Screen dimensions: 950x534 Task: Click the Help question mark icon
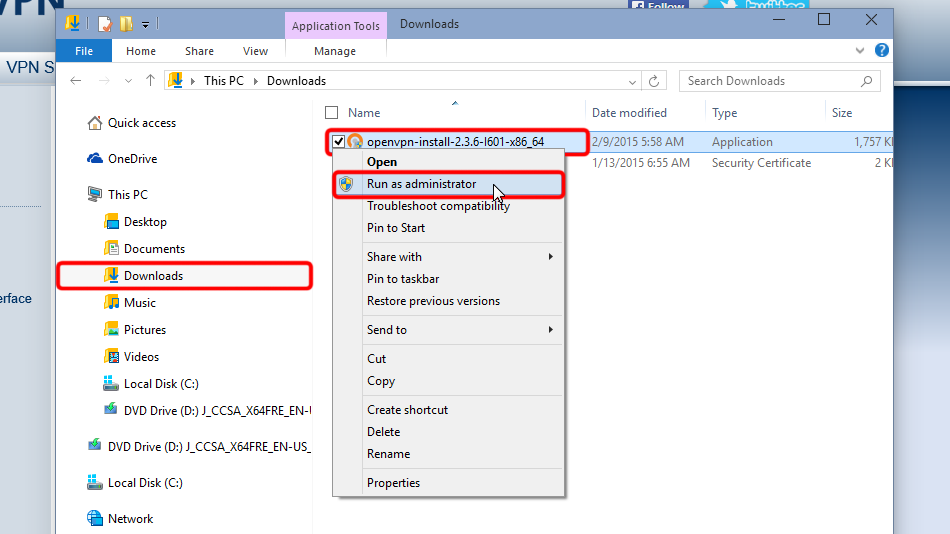882,50
